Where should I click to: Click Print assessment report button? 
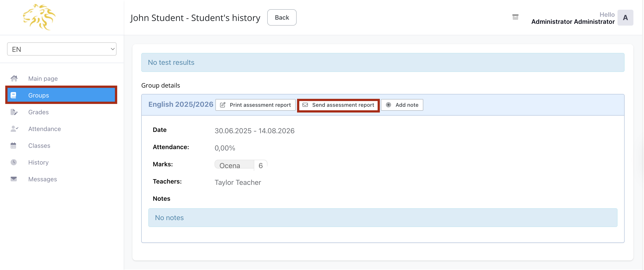pyautogui.click(x=255, y=105)
